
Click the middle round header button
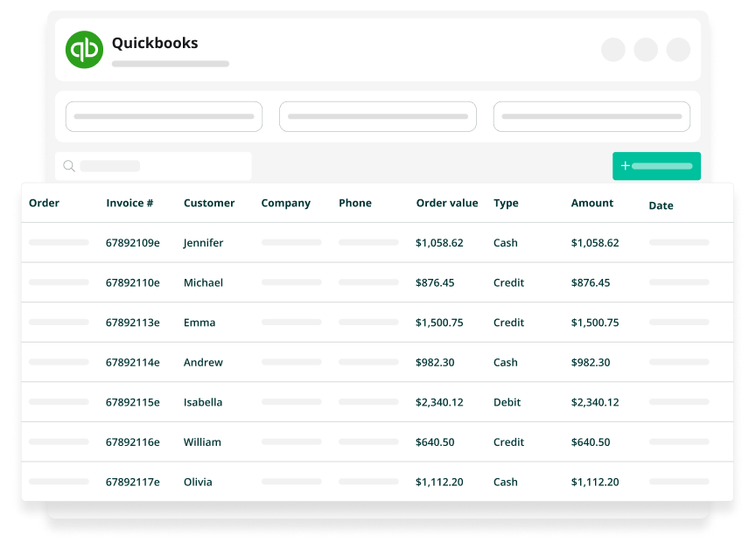(646, 50)
